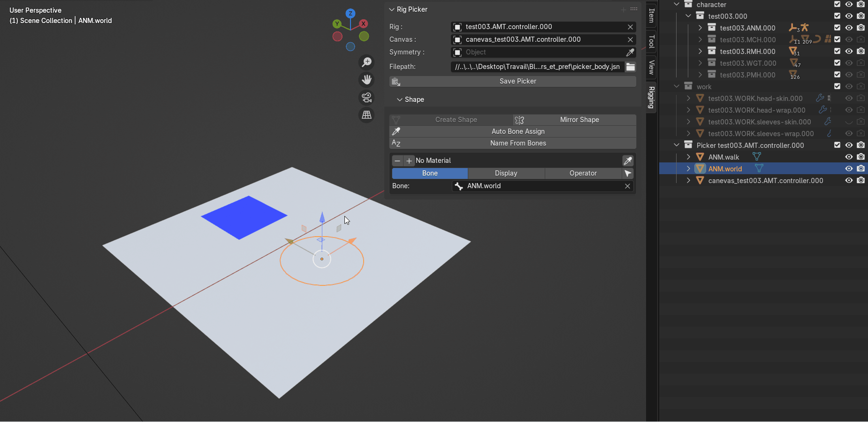
Task: Clear the Bone field ANM.world
Action: pyautogui.click(x=627, y=186)
